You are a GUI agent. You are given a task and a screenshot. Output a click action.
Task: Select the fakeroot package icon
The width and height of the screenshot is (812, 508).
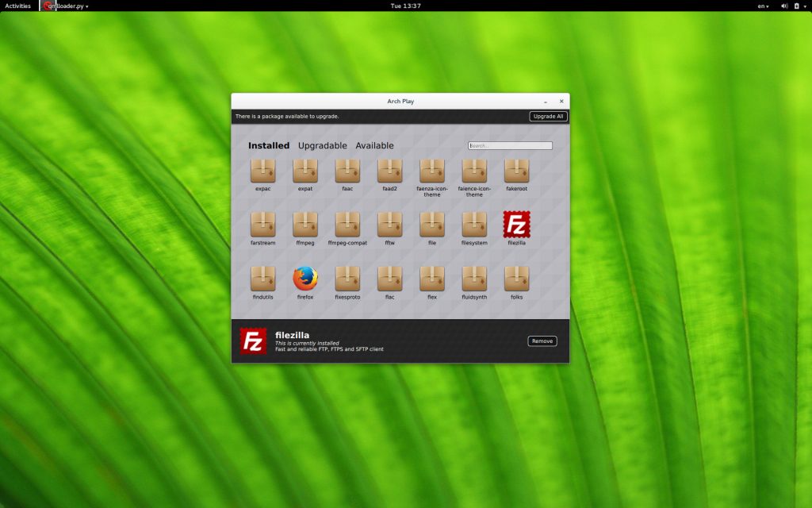(517, 171)
